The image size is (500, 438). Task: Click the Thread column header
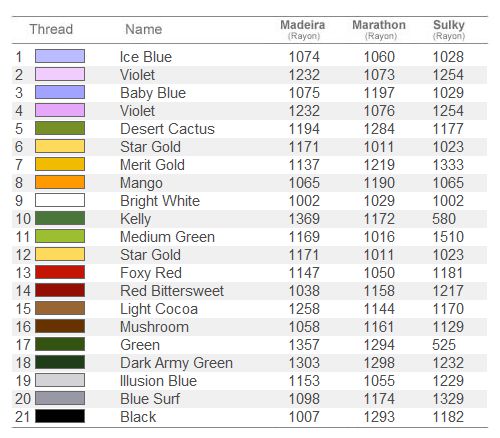(51, 29)
